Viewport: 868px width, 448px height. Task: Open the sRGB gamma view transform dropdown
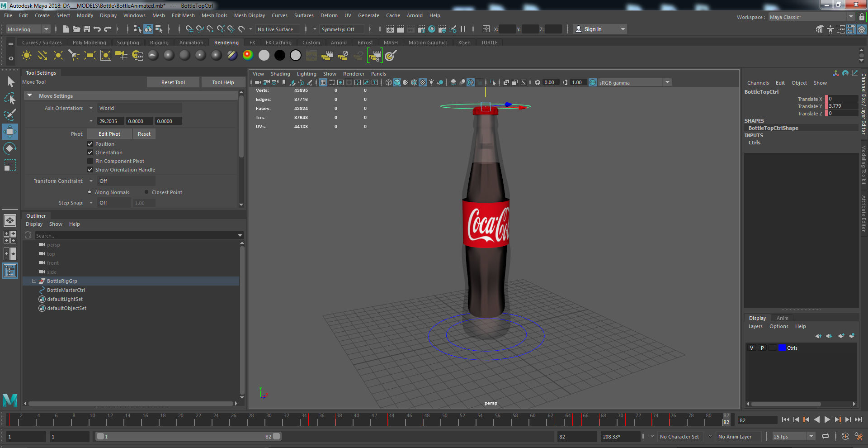click(634, 82)
